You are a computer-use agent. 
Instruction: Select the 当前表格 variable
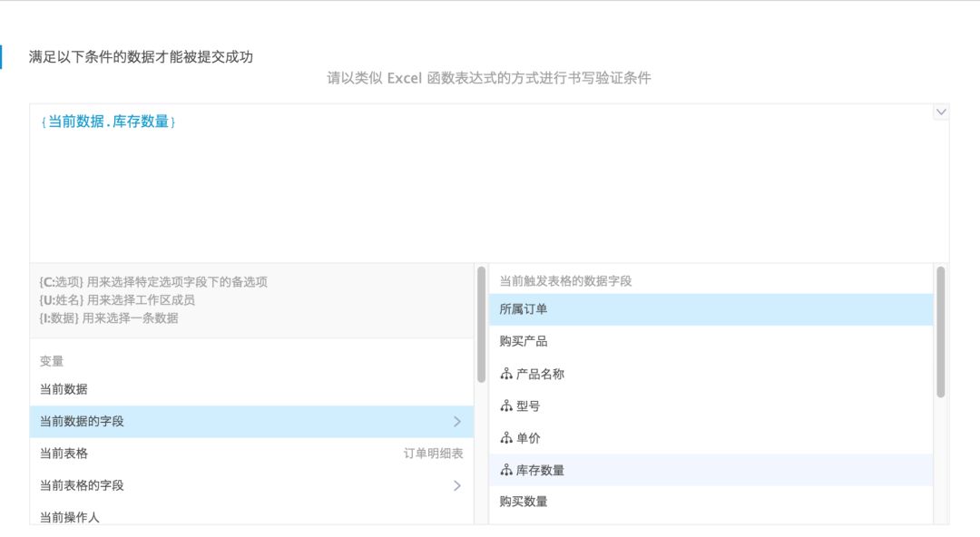click(x=64, y=453)
